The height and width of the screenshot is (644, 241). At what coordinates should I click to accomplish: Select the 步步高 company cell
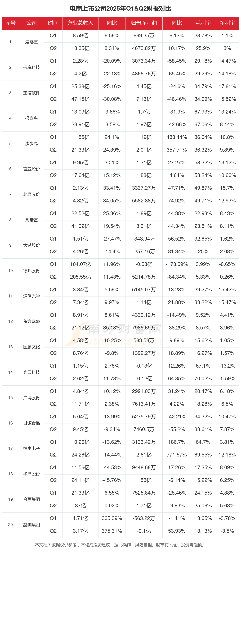31,144
